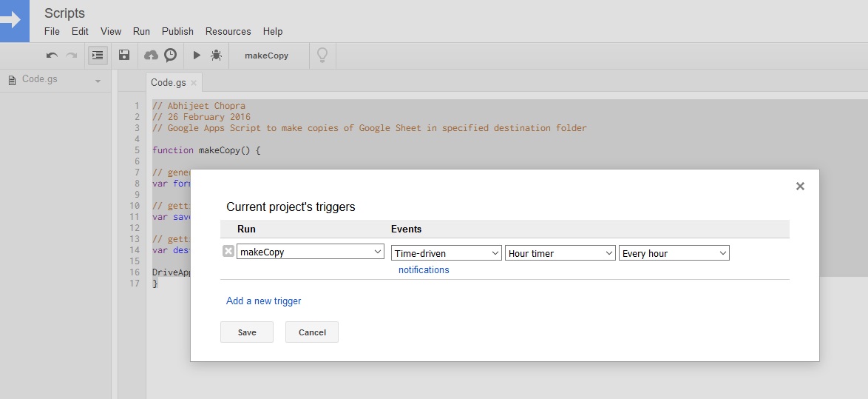Open the Publish menu
Image resolution: width=868 pixels, height=399 pixels.
point(177,31)
